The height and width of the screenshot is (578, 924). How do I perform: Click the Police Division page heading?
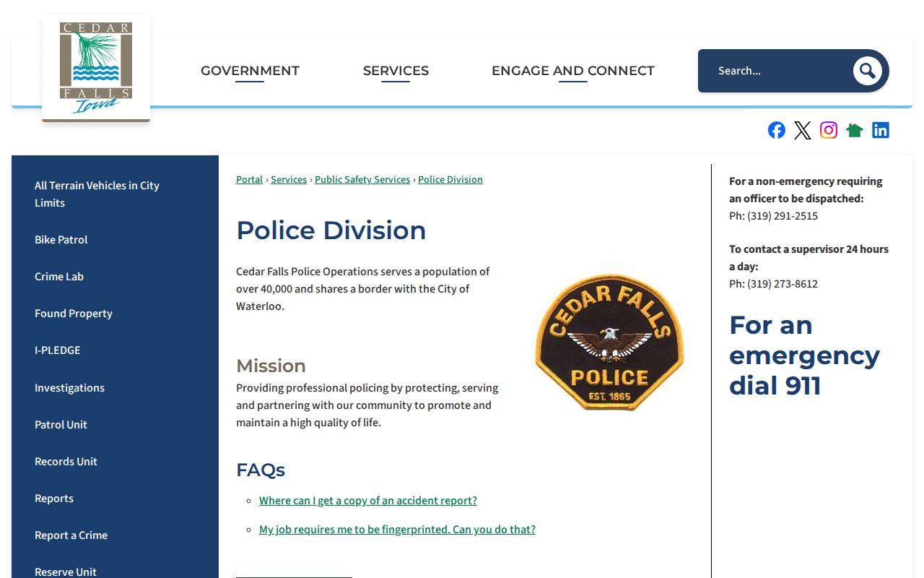(331, 230)
